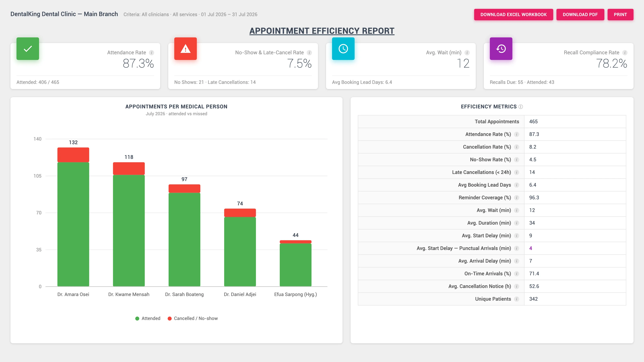Click the 'Attended: 406 / 465' text
This screenshot has height=362, width=644.
point(38,82)
